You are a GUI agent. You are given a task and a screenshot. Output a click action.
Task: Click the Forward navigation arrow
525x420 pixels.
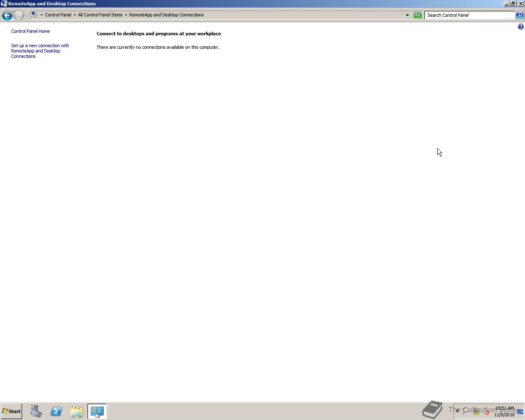coord(18,16)
